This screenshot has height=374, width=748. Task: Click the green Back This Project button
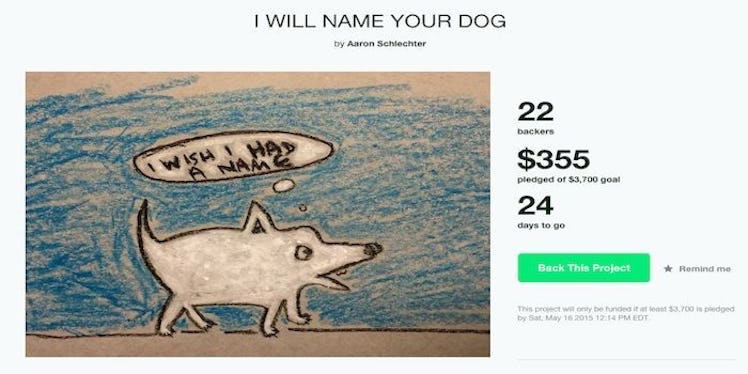(583, 268)
